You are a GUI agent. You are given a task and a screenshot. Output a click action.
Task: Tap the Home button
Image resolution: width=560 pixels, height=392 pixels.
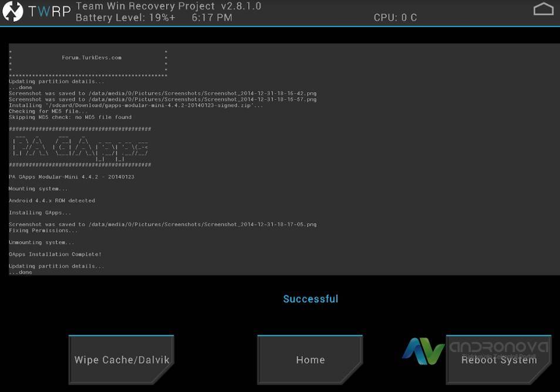click(310, 360)
